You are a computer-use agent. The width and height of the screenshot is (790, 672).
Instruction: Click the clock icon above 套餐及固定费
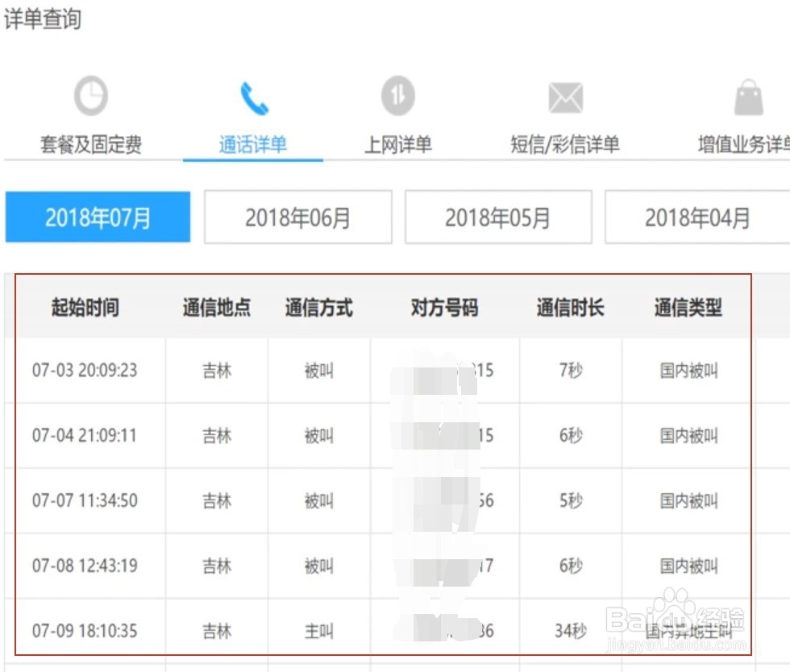pyautogui.click(x=90, y=94)
